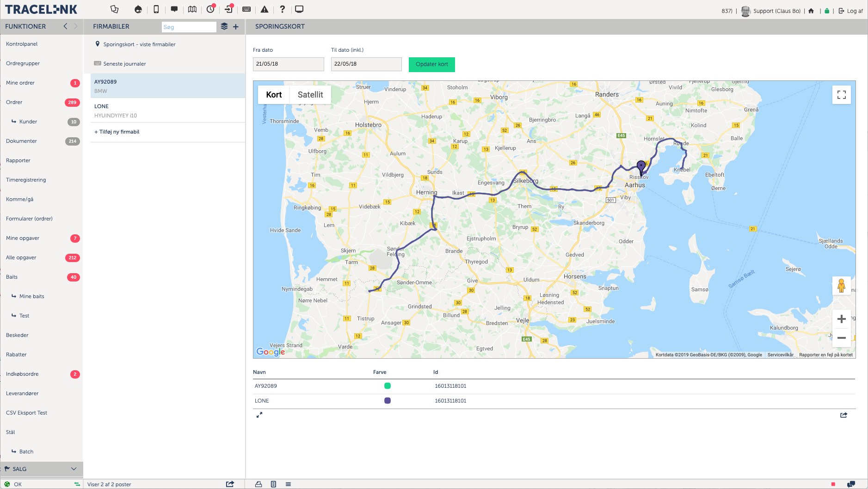Switch map to Satellit view
868x489 pixels.
coord(310,95)
